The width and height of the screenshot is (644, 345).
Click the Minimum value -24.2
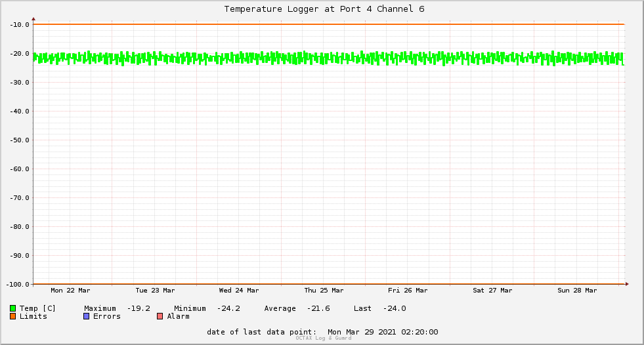(228, 308)
